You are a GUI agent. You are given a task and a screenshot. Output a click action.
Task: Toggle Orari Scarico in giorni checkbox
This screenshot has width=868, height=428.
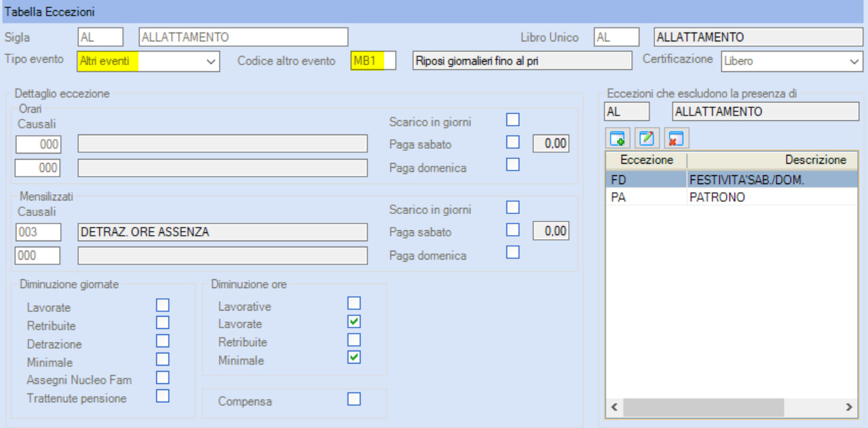click(513, 120)
